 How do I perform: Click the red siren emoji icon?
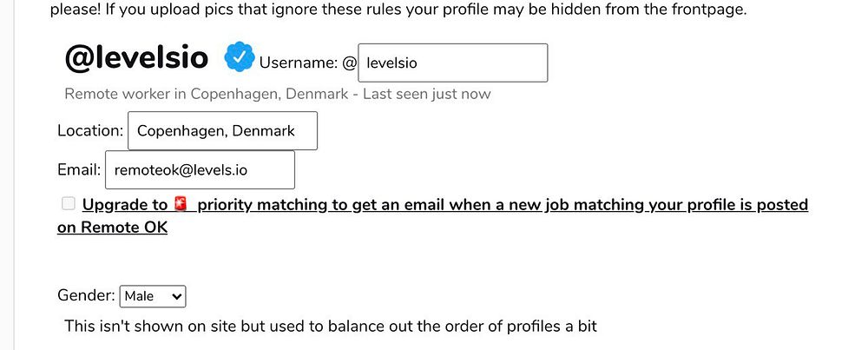point(181,205)
